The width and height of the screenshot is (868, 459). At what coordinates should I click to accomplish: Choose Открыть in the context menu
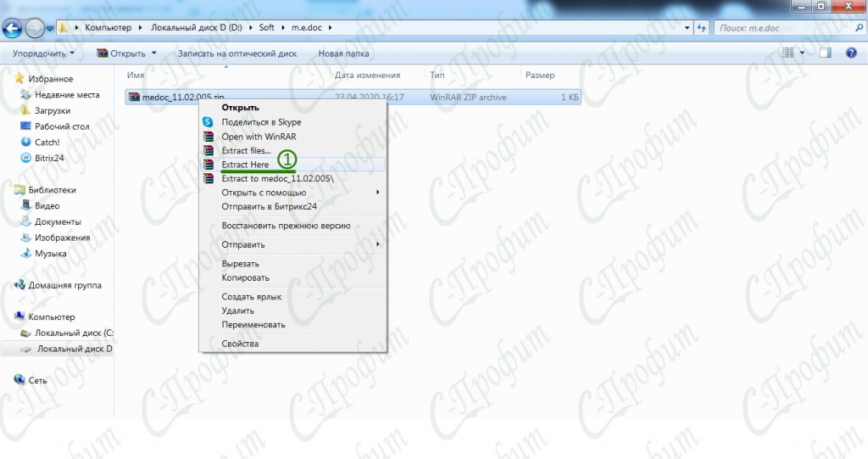click(240, 108)
